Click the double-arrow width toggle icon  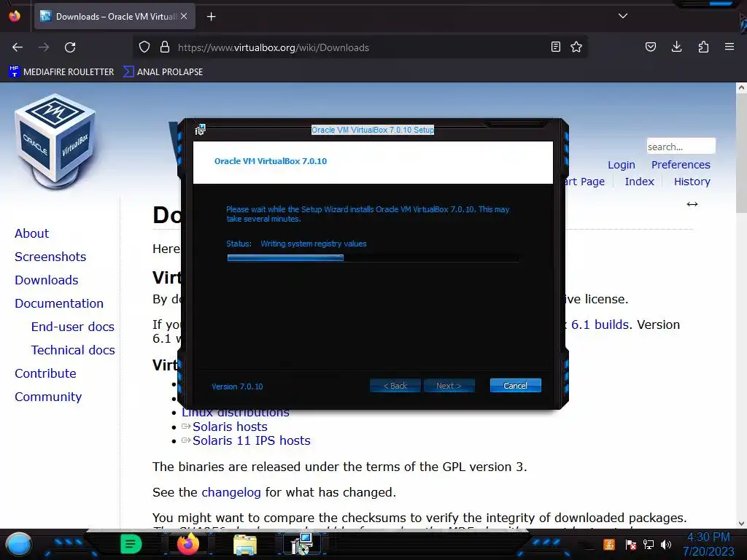point(692,204)
